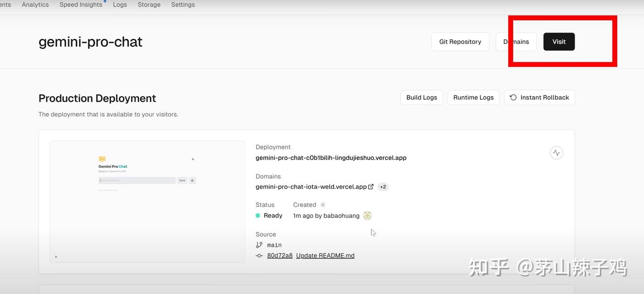Open the Update README.md commit link
This screenshot has height=294, width=644.
pyautogui.click(x=325, y=255)
